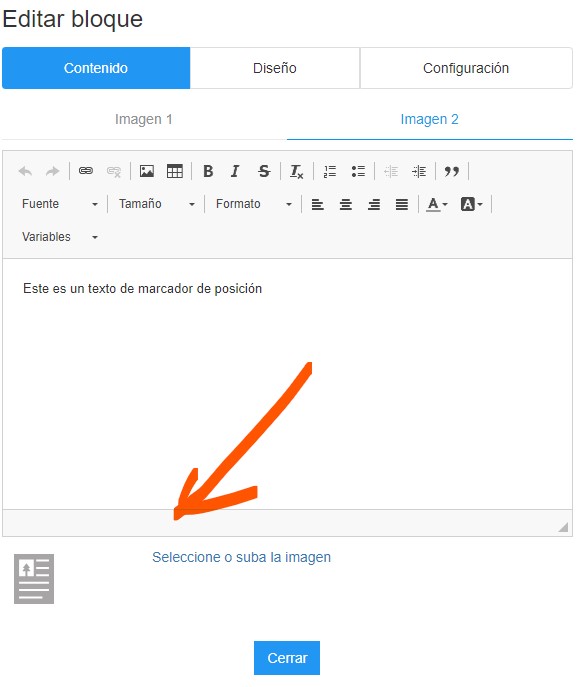Open the Variables dropdown
Image resolution: width=578 pixels, height=687 pixels.
pyautogui.click(x=60, y=237)
